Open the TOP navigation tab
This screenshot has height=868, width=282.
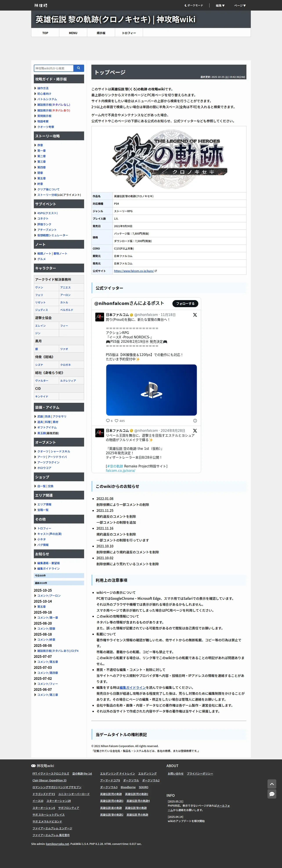45,33
